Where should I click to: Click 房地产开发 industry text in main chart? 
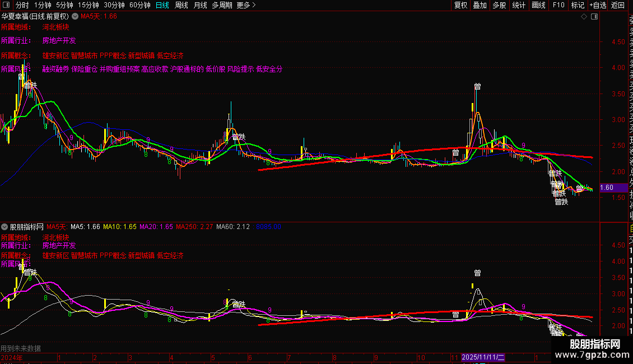[59, 40]
